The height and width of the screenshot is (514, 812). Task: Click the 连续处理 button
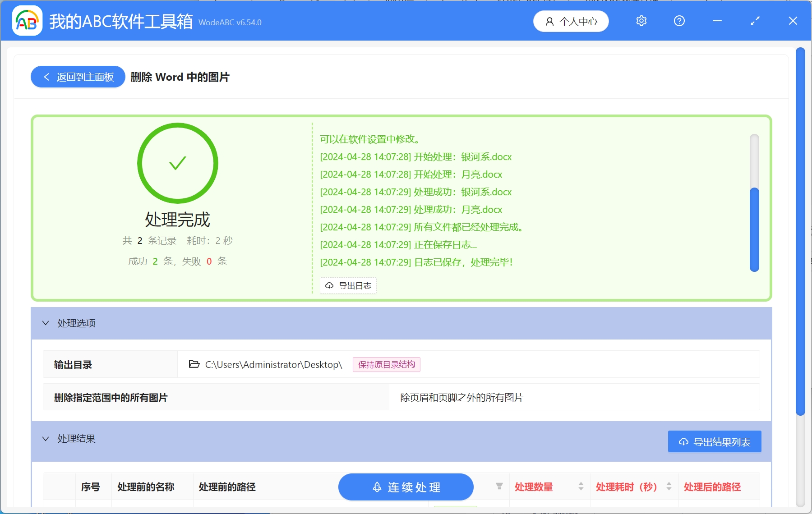(x=406, y=487)
